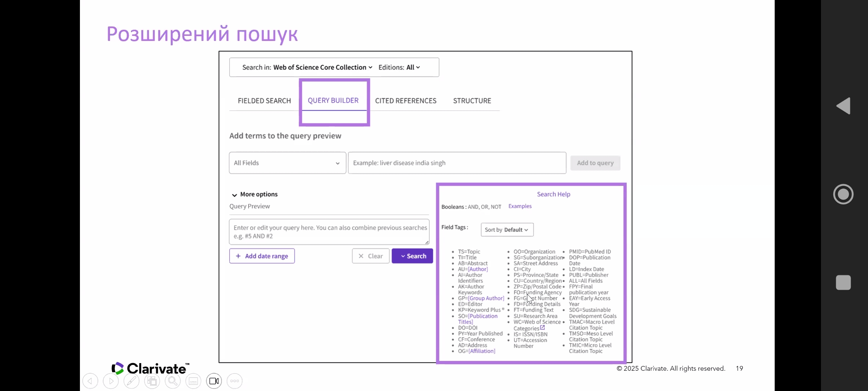Toggle subtitles in slideshow toolbar
The image size is (868, 391).
(x=193, y=381)
